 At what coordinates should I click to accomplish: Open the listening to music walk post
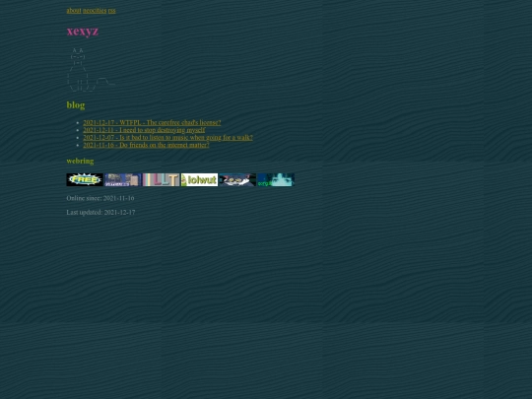pyautogui.click(x=167, y=137)
